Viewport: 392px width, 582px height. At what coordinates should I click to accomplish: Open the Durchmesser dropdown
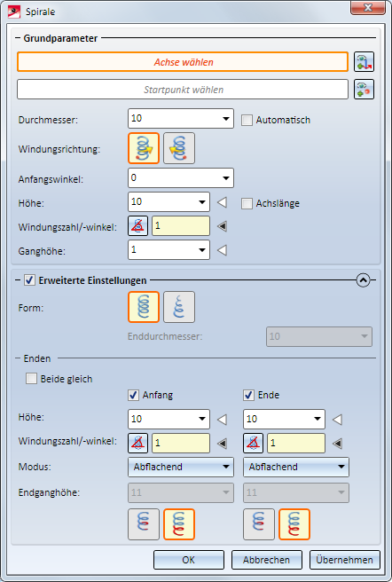[x=225, y=119]
